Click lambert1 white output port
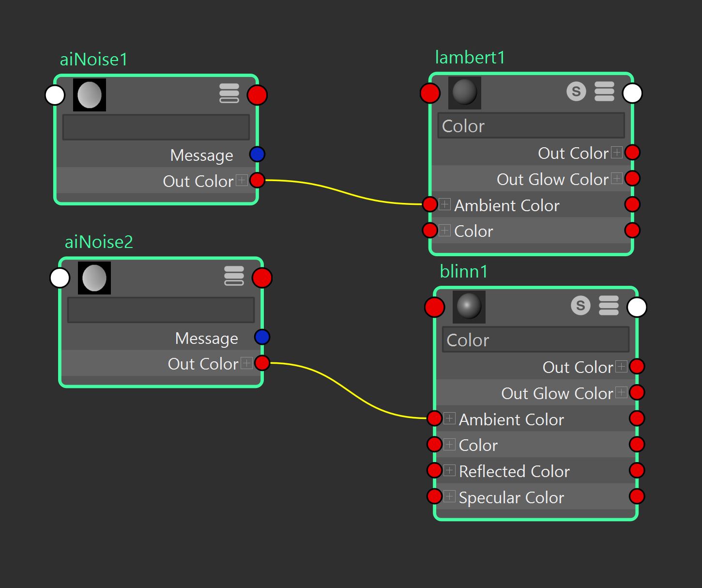Image resolution: width=702 pixels, height=588 pixels. (x=632, y=93)
